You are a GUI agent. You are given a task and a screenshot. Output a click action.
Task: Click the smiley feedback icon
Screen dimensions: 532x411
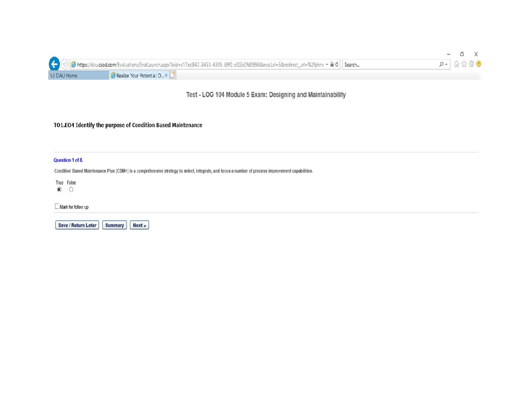(479, 64)
